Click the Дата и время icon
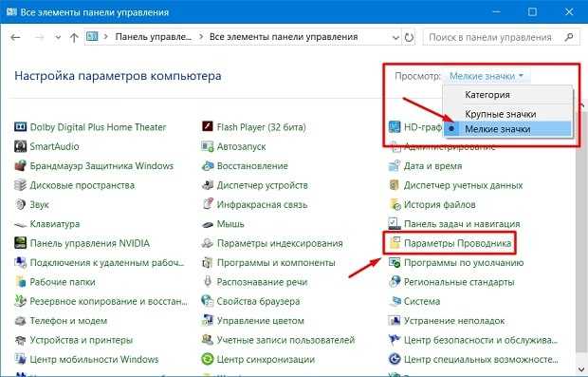 click(395, 165)
